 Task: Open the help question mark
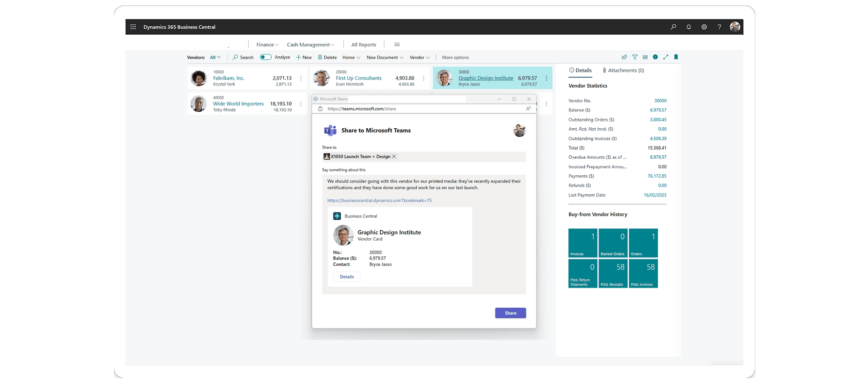pyautogui.click(x=719, y=27)
